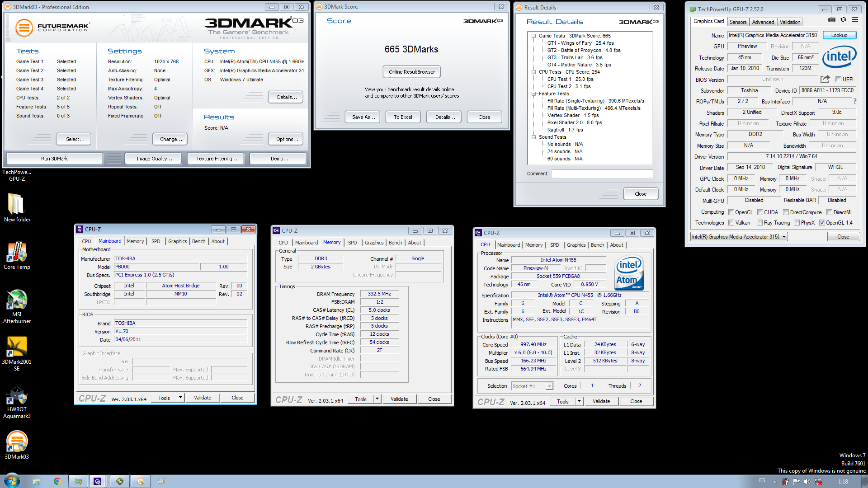Collapse the CPU Tests tree node
Viewport: 868px width, 488px height.
click(533, 72)
